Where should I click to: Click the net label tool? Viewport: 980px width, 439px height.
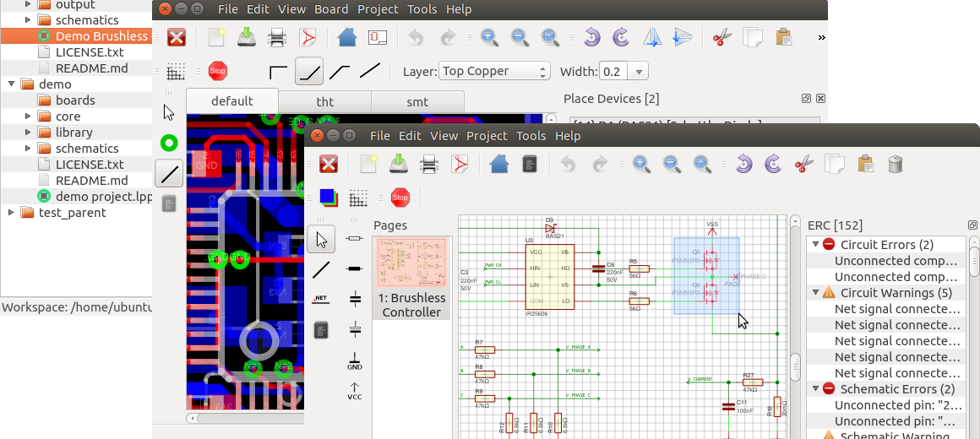[321, 299]
